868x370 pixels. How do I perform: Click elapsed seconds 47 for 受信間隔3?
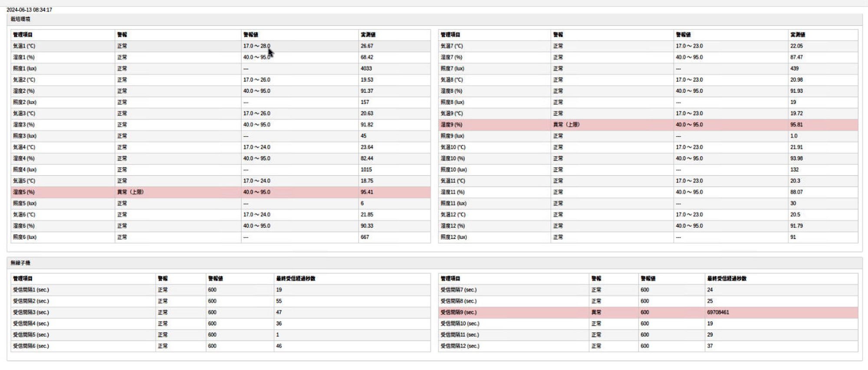point(279,312)
